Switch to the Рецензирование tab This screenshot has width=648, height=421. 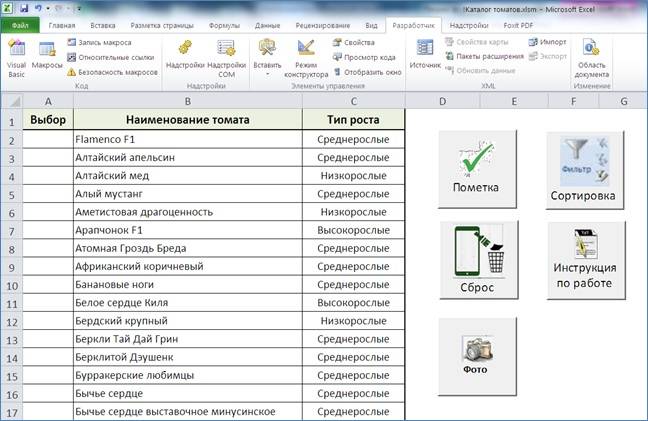[323, 25]
